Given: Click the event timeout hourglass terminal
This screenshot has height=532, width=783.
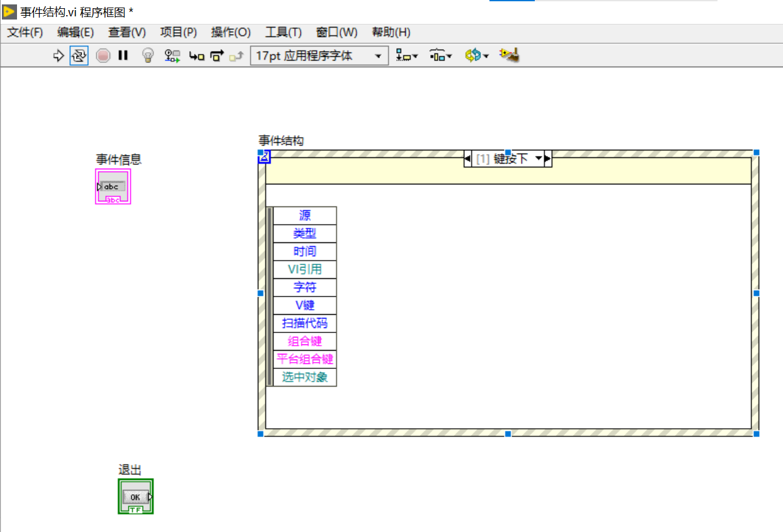Looking at the screenshot, I should [265, 157].
